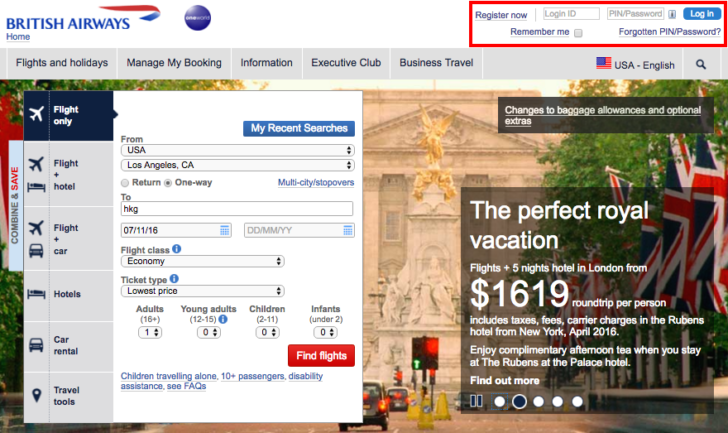This screenshot has height=433, width=728.
Task: Click the Home link under the logo
Action: pyautogui.click(x=18, y=37)
